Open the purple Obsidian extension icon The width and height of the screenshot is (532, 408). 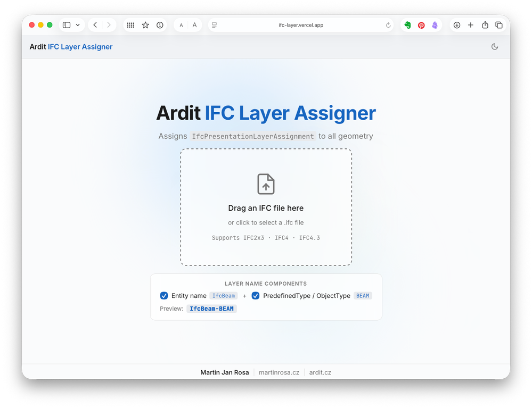(x=435, y=25)
